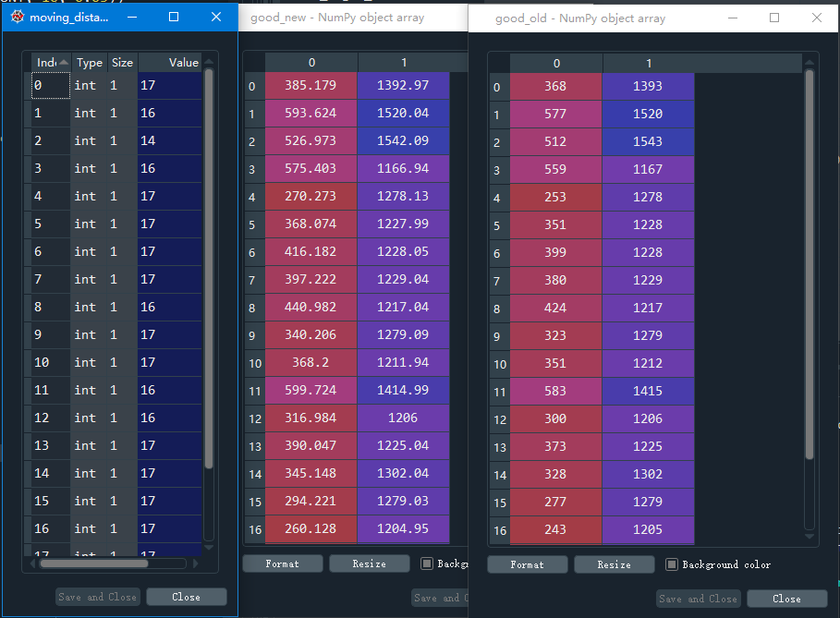Select cell 583 in good_old
The image size is (840, 618).
[x=555, y=391]
